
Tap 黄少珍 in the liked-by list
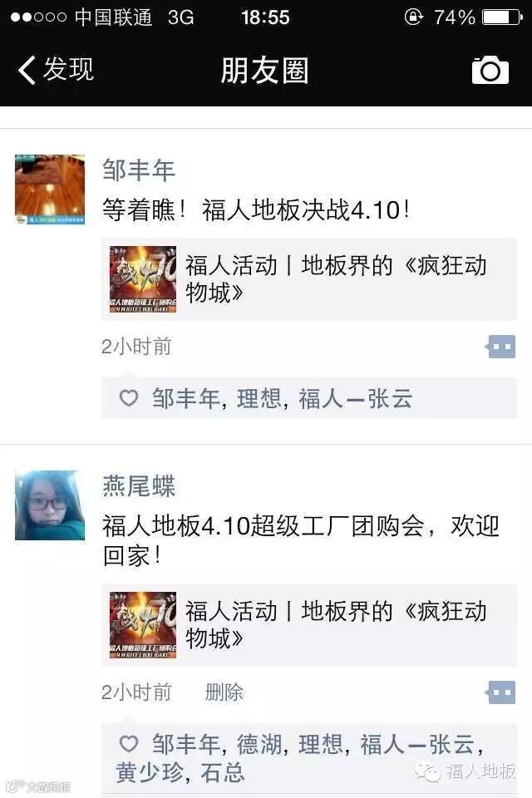pos(149,772)
